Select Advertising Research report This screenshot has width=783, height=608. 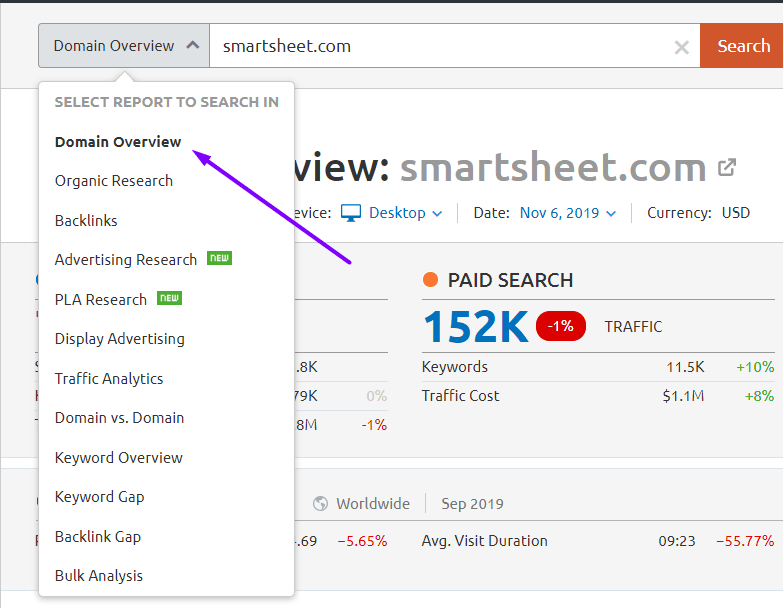pos(126,260)
